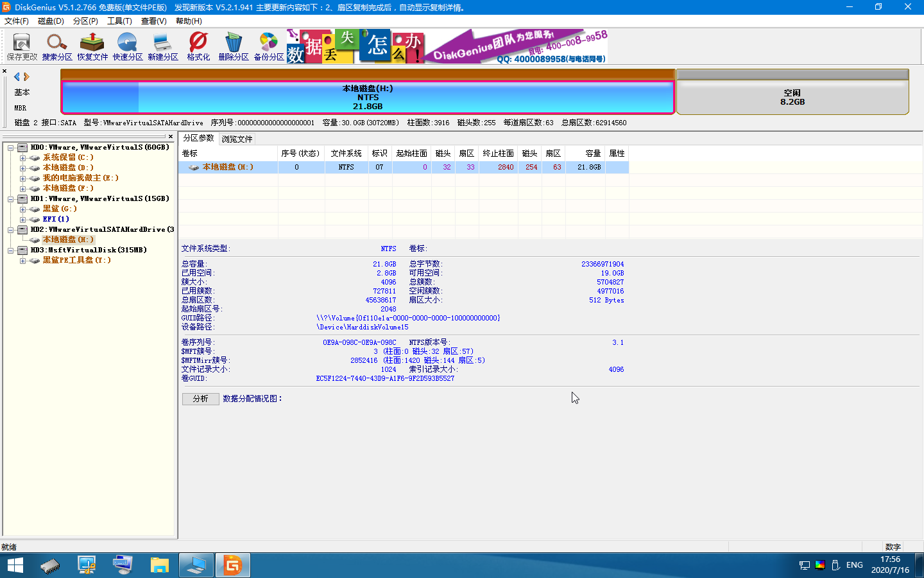Click the 容量 column header
924x578 pixels.
586,153
